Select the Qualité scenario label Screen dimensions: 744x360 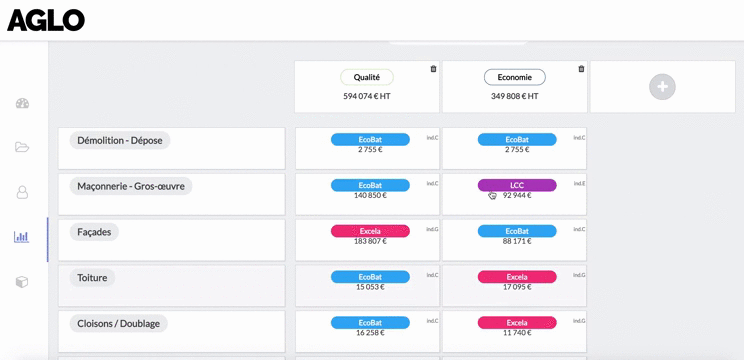point(367,77)
